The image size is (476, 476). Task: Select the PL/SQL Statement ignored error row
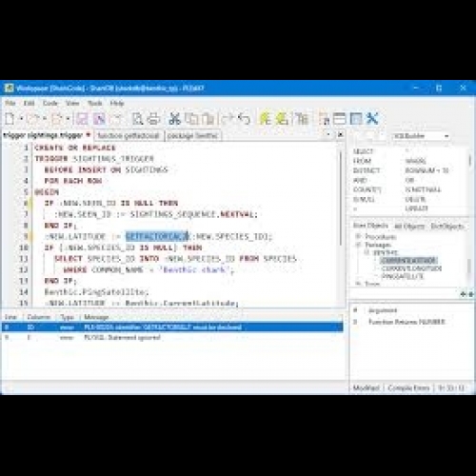(x=172, y=338)
